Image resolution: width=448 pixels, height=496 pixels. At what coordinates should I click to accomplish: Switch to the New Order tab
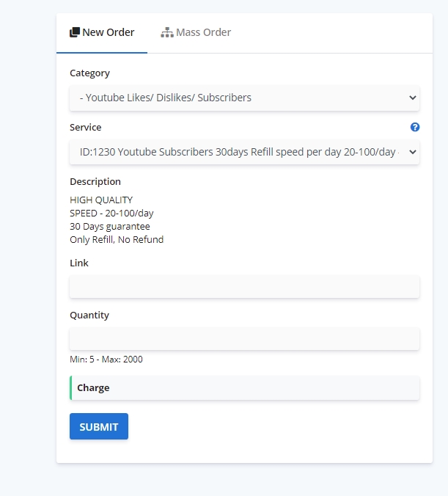click(x=102, y=32)
